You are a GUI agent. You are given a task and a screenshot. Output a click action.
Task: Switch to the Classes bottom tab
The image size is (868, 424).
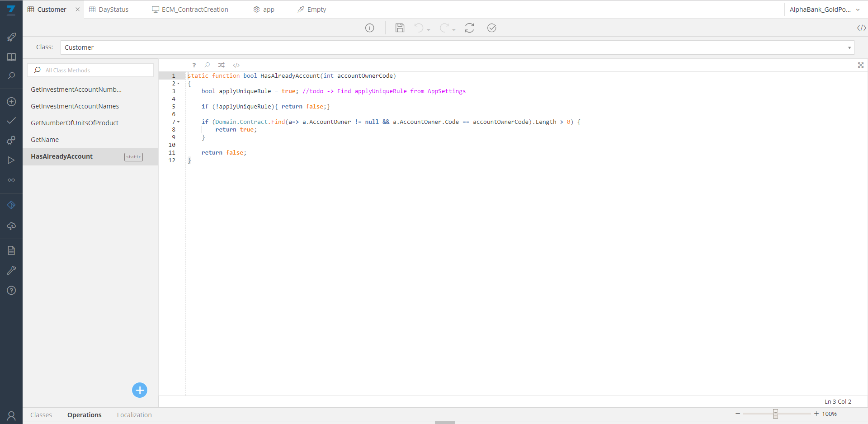(41, 415)
